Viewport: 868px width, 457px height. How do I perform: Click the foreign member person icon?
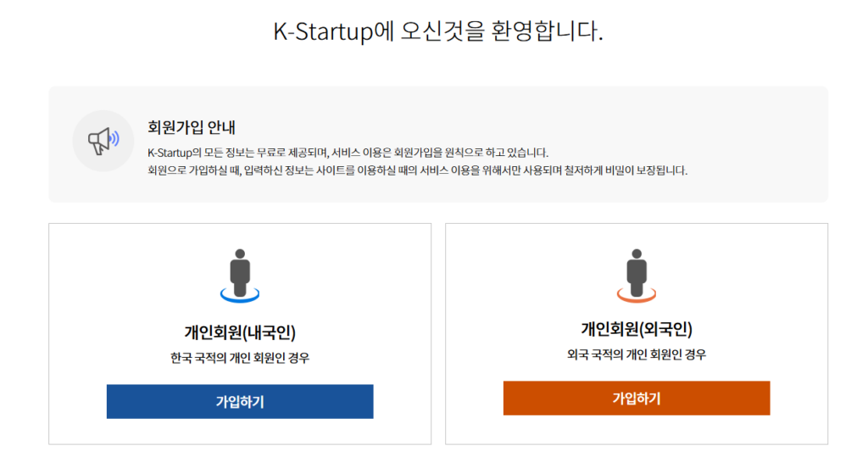tap(637, 268)
